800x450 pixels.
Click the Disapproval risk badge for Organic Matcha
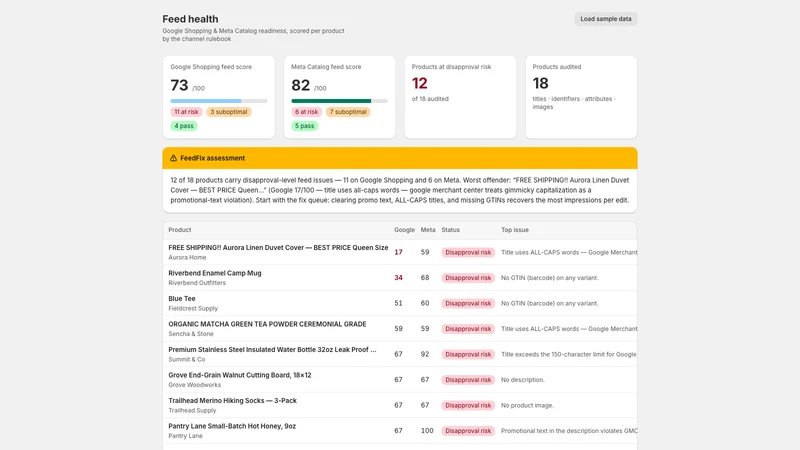468,329
